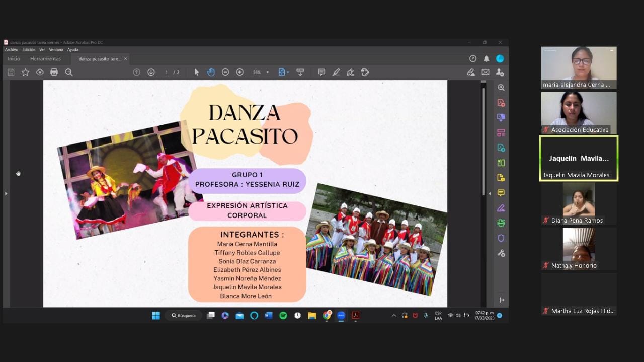Open the Export PDF tool in right pane
This screenshot has width=644, height=362.
[501, 148]
